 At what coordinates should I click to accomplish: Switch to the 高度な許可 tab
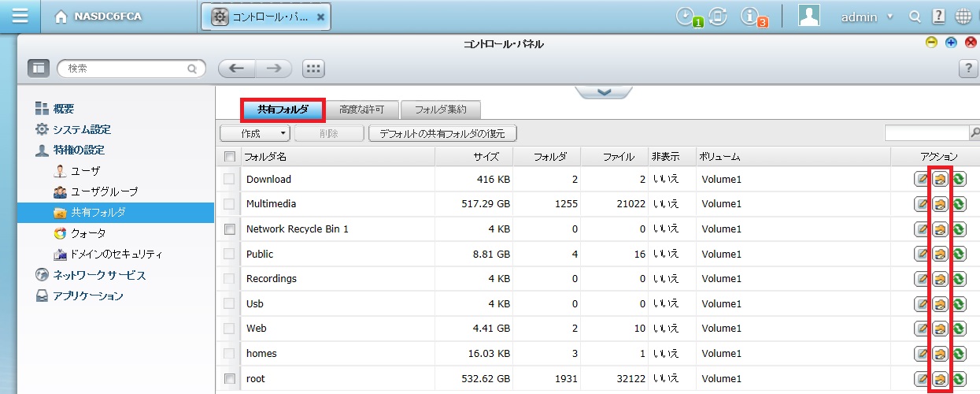361,110
